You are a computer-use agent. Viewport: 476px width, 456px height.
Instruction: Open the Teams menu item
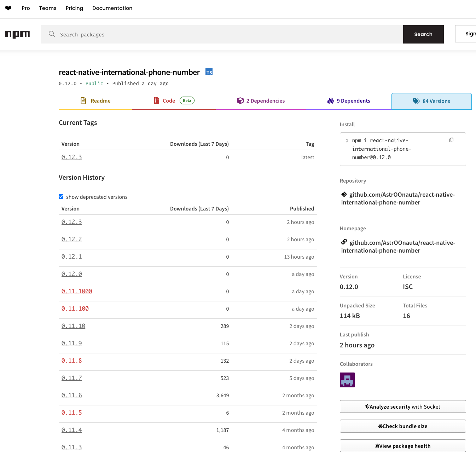click(48, 8)
